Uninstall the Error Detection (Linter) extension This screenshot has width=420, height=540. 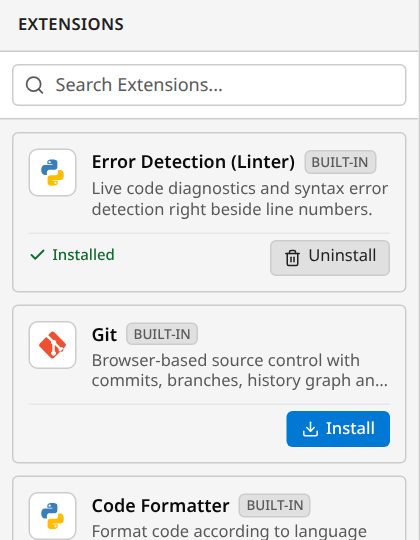point(330,258)
